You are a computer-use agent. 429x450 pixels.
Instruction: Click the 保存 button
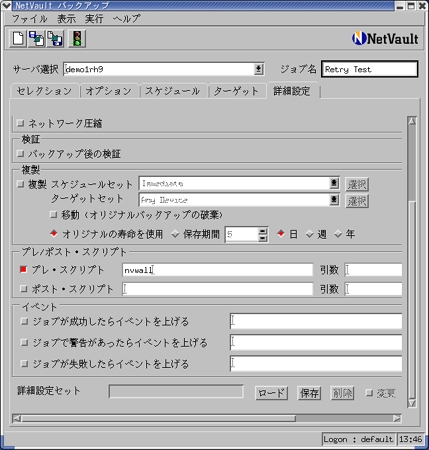pyautogui.click(x=309, y=393)
